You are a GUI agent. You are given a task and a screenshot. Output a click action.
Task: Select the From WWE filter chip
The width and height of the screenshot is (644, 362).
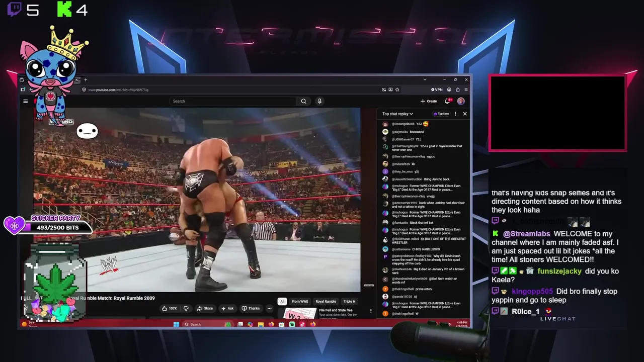300,301
